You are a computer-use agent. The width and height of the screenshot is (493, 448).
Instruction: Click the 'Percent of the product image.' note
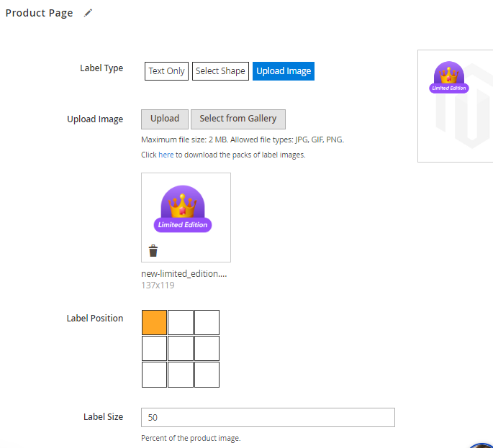pos(191,438)
